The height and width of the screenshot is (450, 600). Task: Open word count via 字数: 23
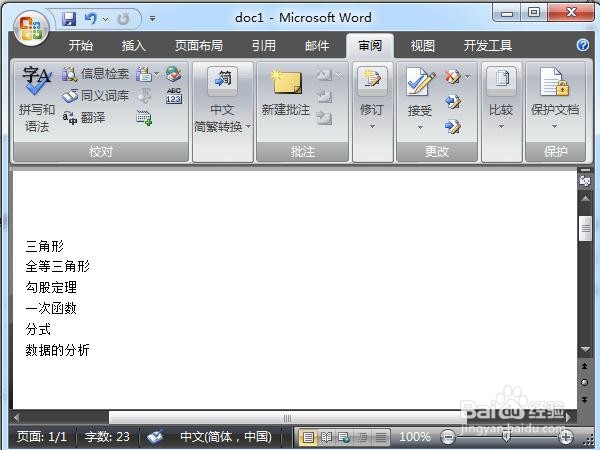coord(107,437)
